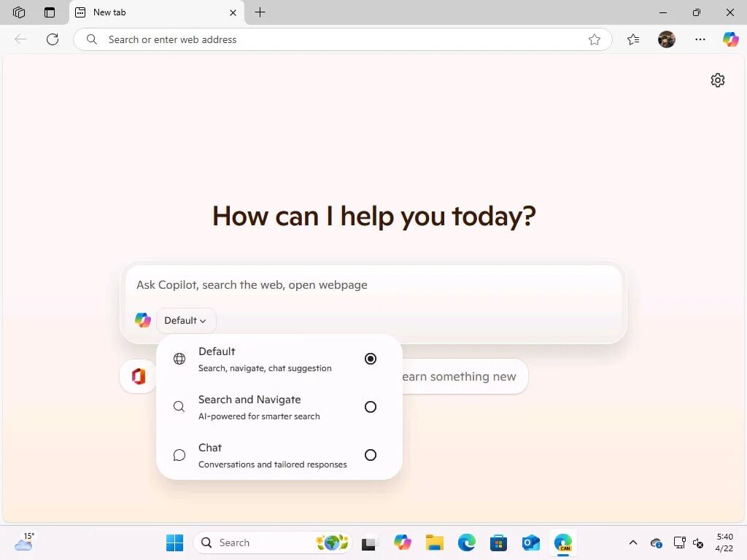
Task: Open Settings and more ellipsis menu
Action: point(700,39)
